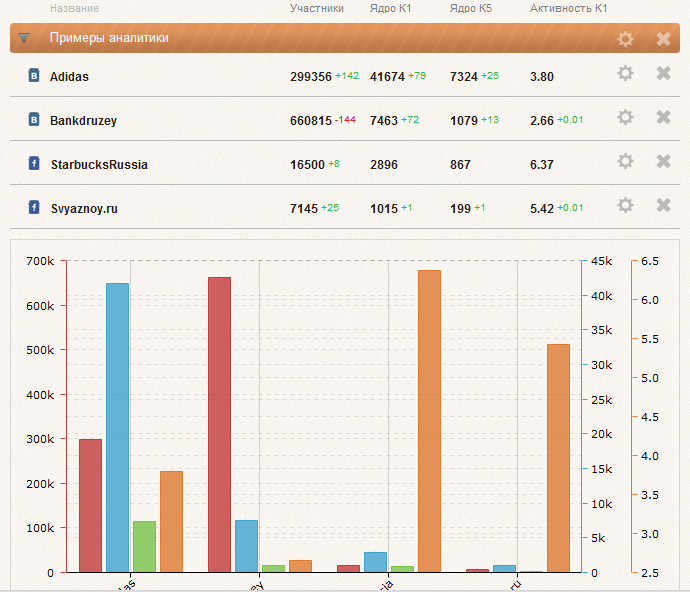Click the +142 change beside Adidas participants
Viewport: 690px width, 592px height.
347,76
